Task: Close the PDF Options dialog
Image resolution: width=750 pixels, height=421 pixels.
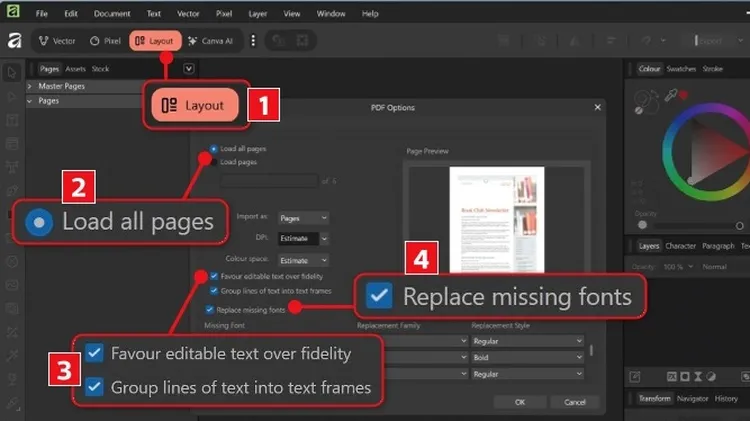Action: click(x=597, y=107)
